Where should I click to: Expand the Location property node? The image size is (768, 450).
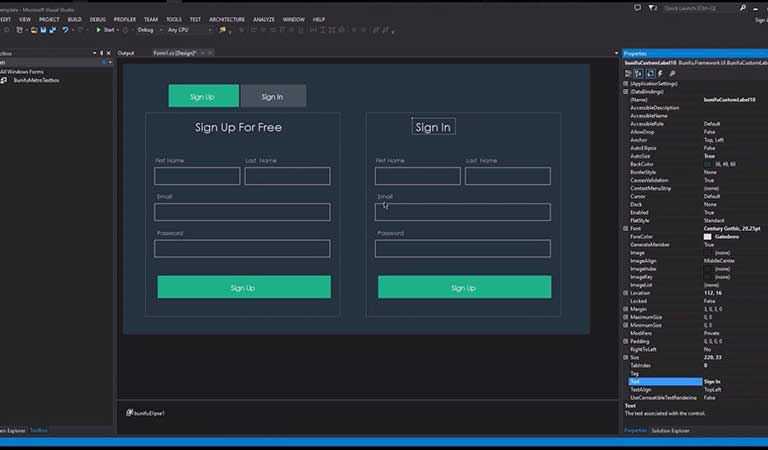coord(625,293)
